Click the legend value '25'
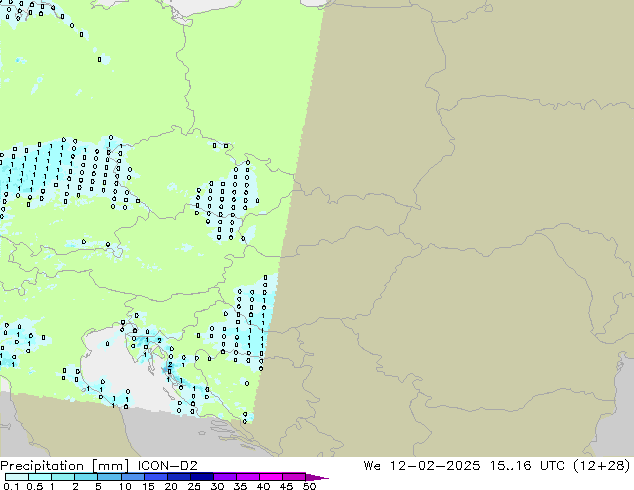The height and width of the screenshot is (490, 634). (x=194, y=486)
